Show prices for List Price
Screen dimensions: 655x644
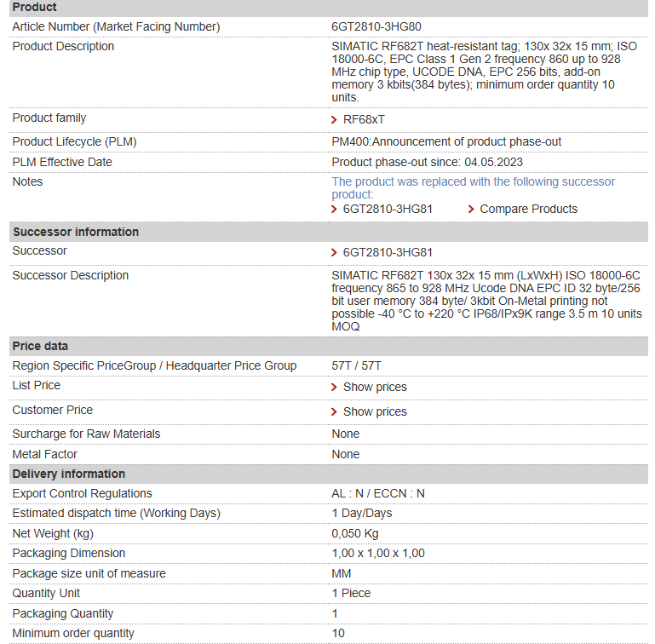click(375, 388)
